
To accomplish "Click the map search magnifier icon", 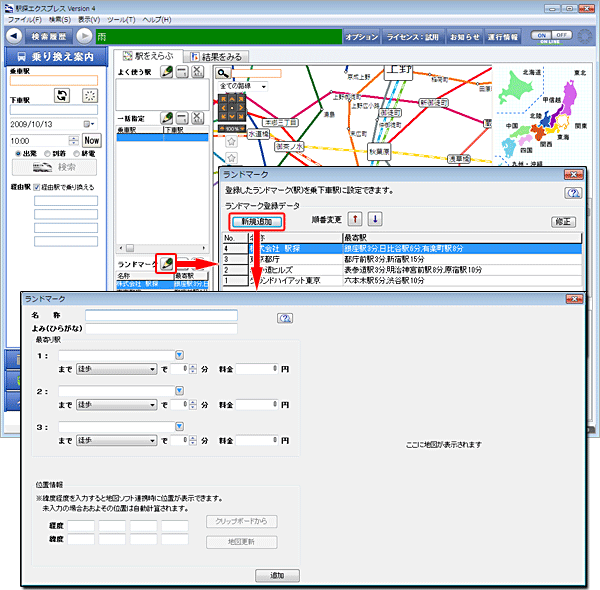I will (x=224, y=73).
